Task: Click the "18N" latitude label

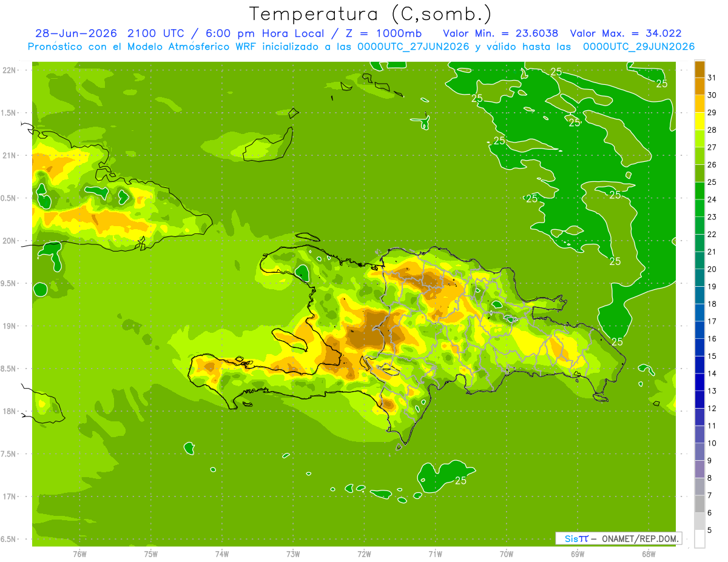Action: click(x=10, y=411)
